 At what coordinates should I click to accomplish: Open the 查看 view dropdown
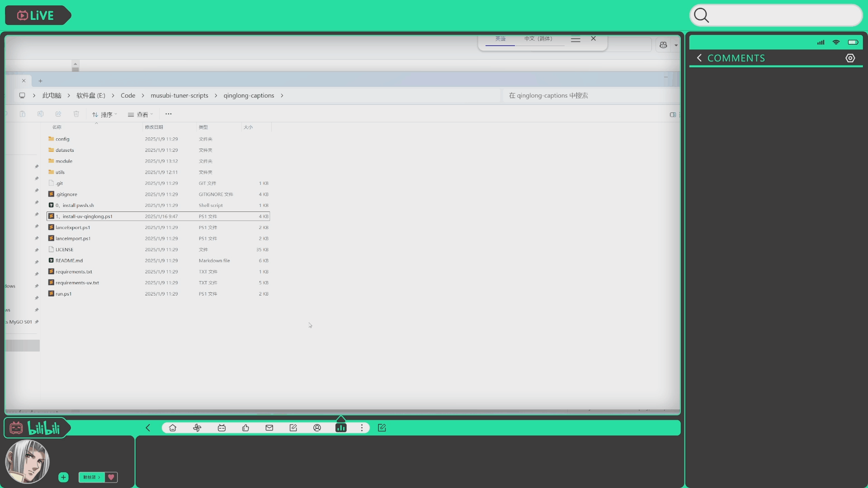pyautogui.click(x=141, y=115)
